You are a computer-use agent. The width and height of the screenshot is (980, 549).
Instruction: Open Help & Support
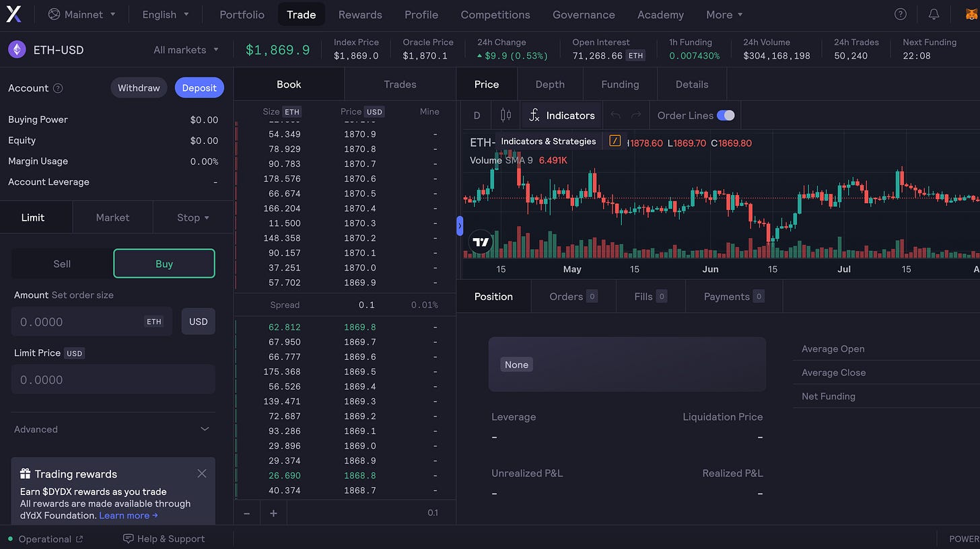pyautogui.click(x=164, y=539)
